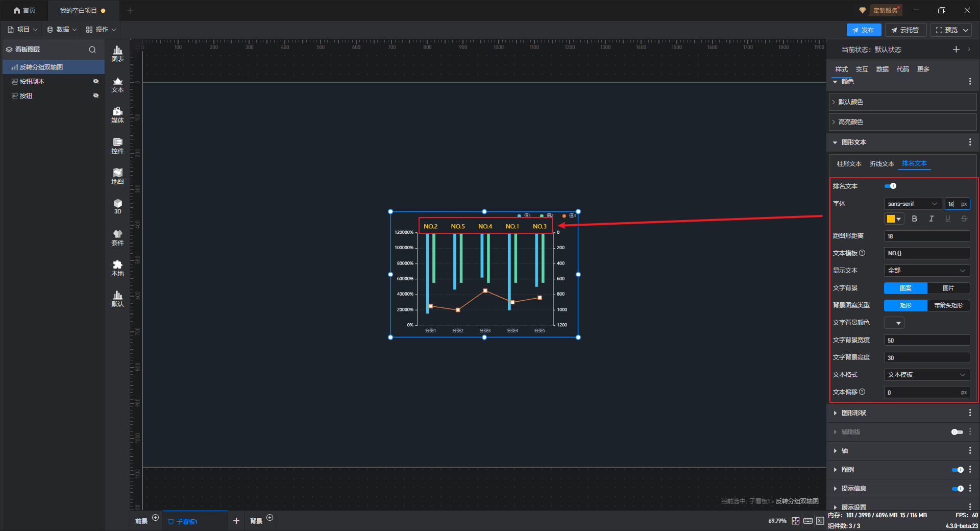Click the 文字背景宽度 input field
Viewport: 980px width, 531px height.
point(926,341)
